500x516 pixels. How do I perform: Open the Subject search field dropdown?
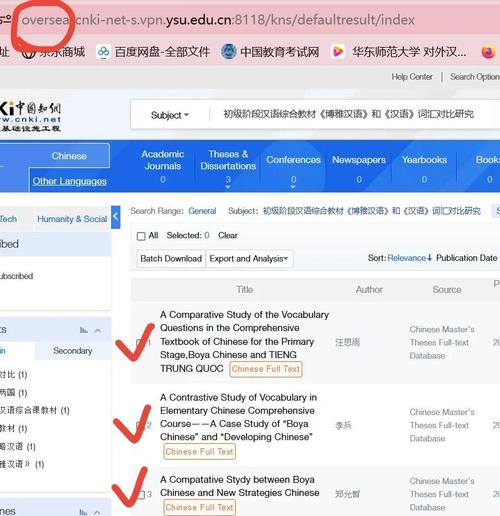tap(170, 115)
